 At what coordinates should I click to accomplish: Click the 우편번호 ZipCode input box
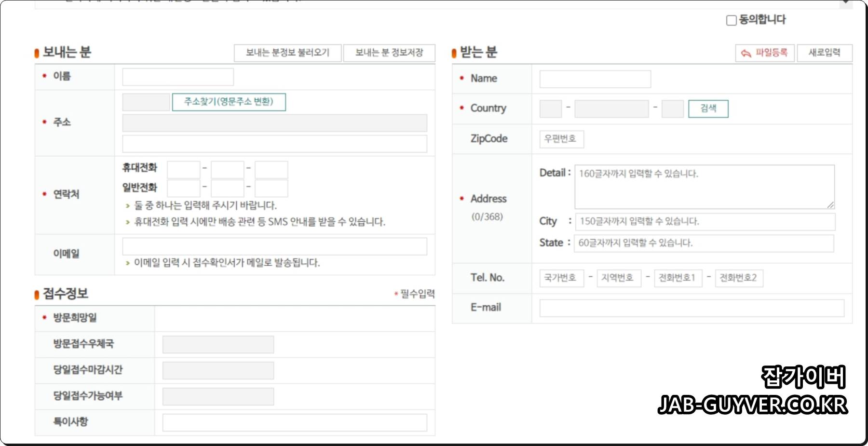[x=561, y=139]
